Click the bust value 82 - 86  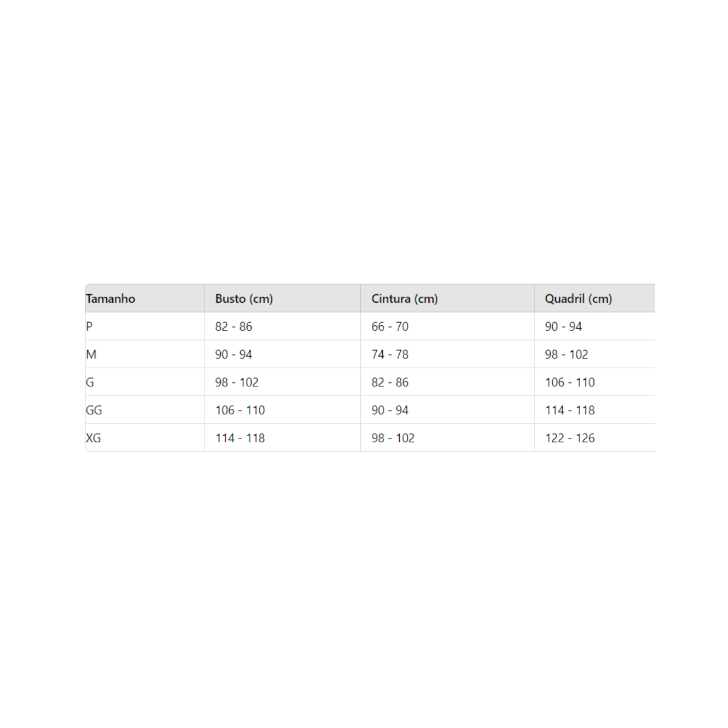(234, 326)
